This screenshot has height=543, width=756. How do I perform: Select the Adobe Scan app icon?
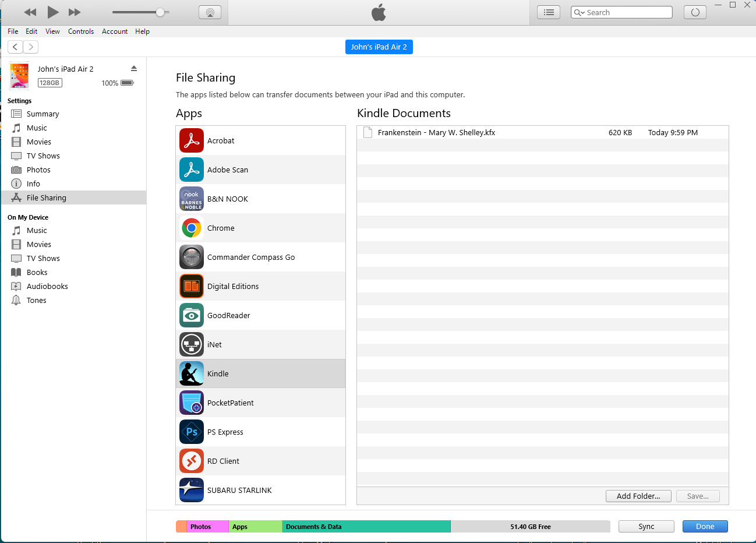point(192,170)
